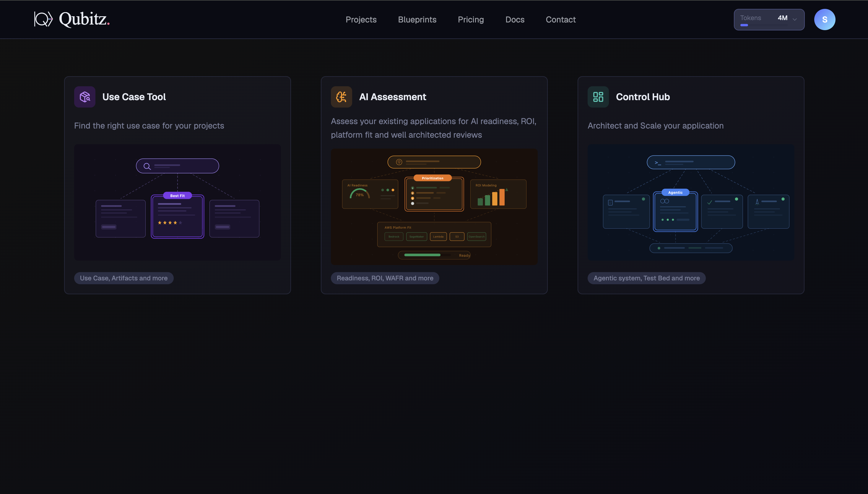Click the Agentic badge in Control Hub
The image size is (868, 494).
tap(675, 192)
